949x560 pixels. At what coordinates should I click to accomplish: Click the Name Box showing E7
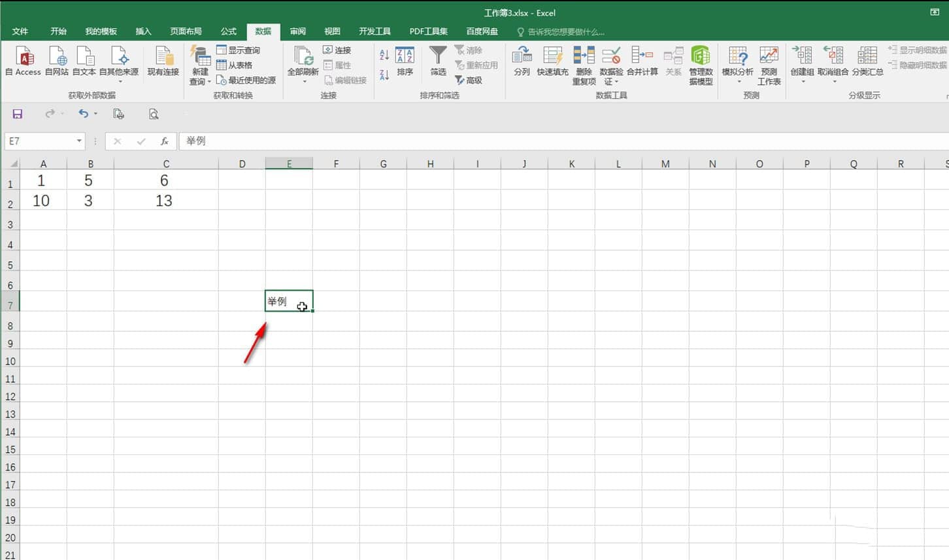pyautogui.click(x=39, y=141)
